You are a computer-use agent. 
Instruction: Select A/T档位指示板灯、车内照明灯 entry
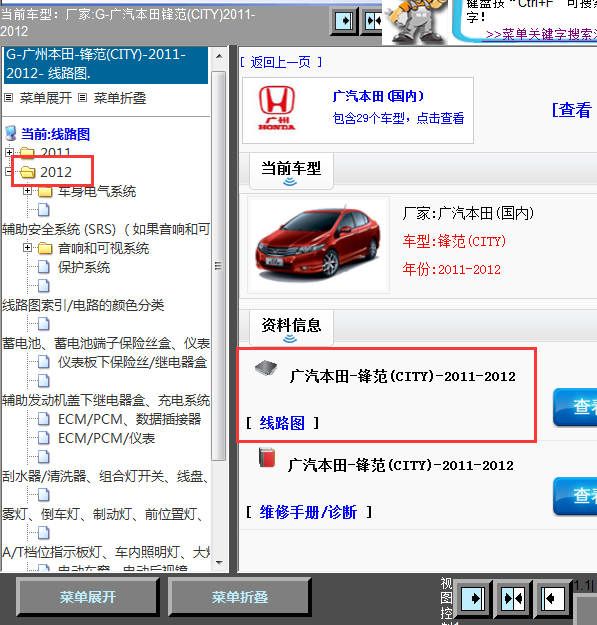[106, 552]
